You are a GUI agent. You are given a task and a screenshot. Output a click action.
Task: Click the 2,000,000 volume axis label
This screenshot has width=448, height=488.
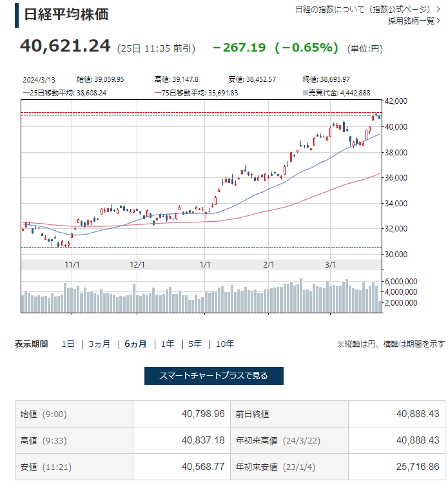coord(401,303)
